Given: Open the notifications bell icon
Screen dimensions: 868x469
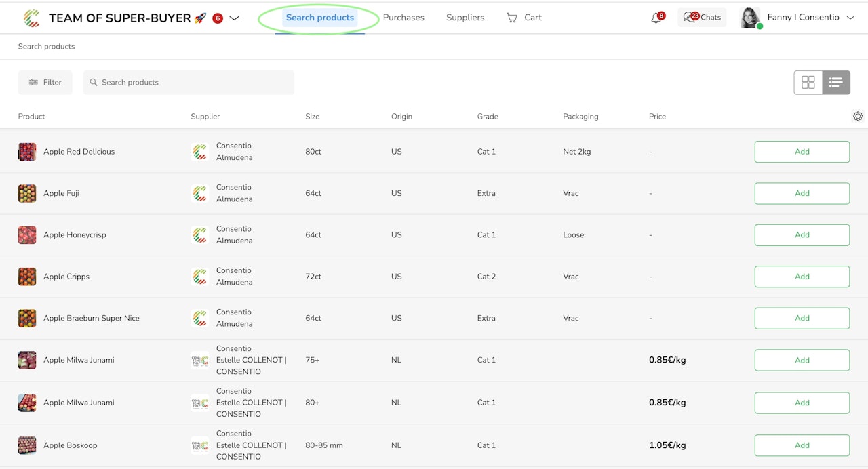Looking at the screenshot, I should pyautogui.click(x=656, y=18).
